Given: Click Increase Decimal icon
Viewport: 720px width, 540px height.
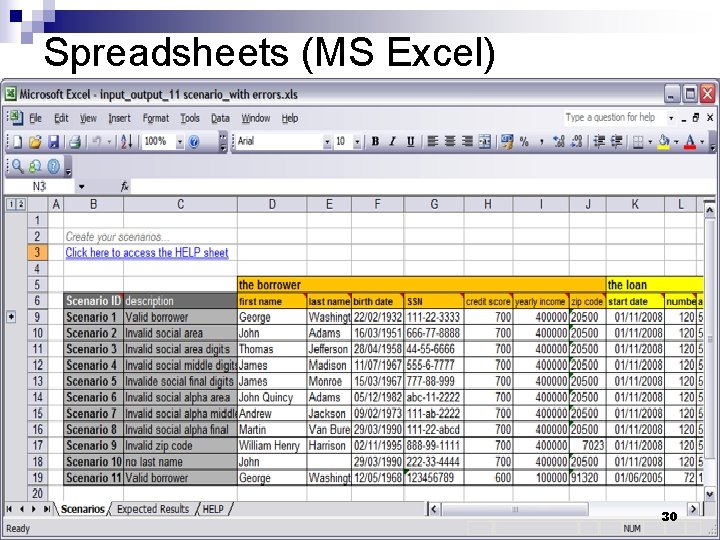Looking at the screenshot, I should click(x=559, y=141).
